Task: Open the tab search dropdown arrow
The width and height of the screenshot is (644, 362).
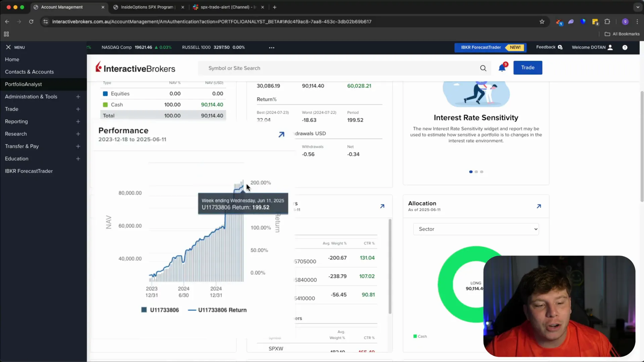Action: [x=638, y=7]
